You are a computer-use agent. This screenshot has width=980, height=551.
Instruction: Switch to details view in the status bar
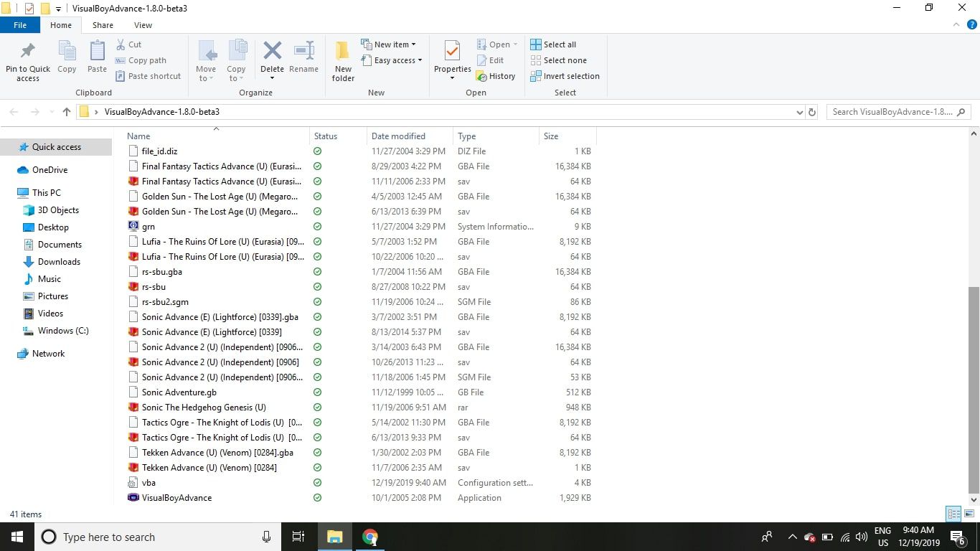(x=953, y=514)
